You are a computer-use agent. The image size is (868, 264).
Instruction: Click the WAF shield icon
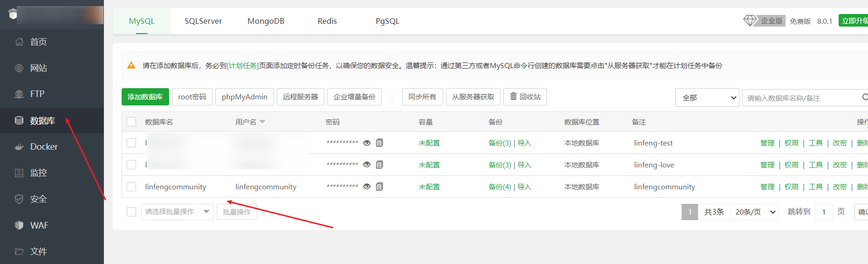pos(19,225)
